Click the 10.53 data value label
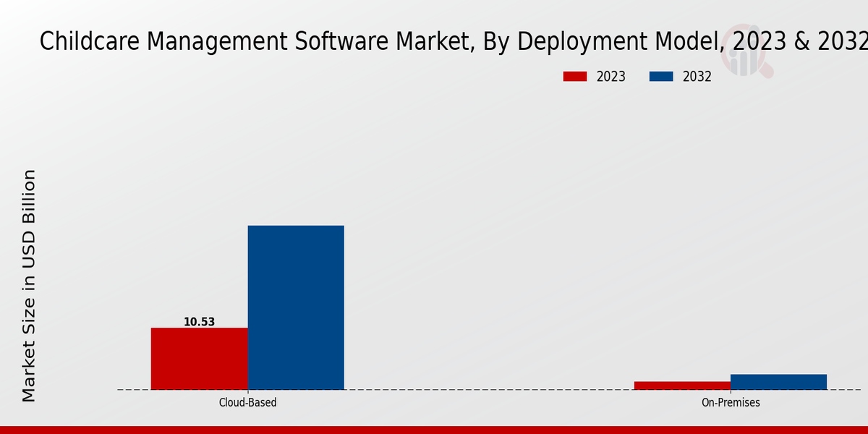 [x=199, y=322]
